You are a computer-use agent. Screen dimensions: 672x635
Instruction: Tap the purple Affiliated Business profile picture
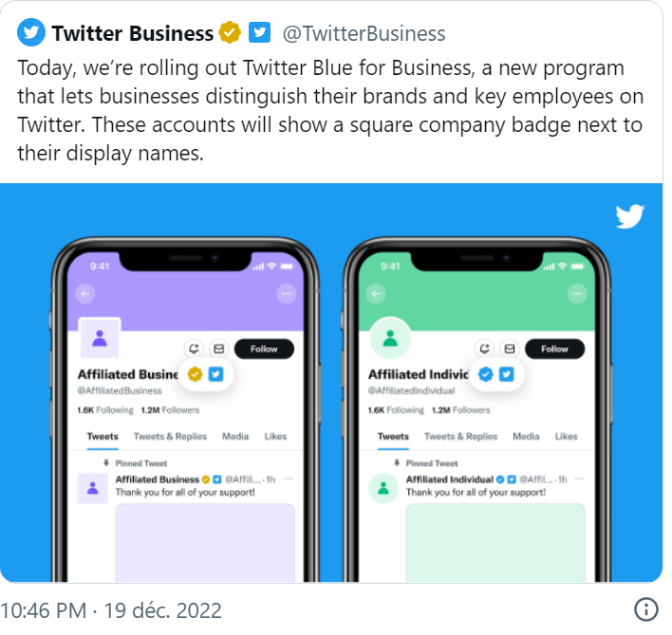[99, 339]
